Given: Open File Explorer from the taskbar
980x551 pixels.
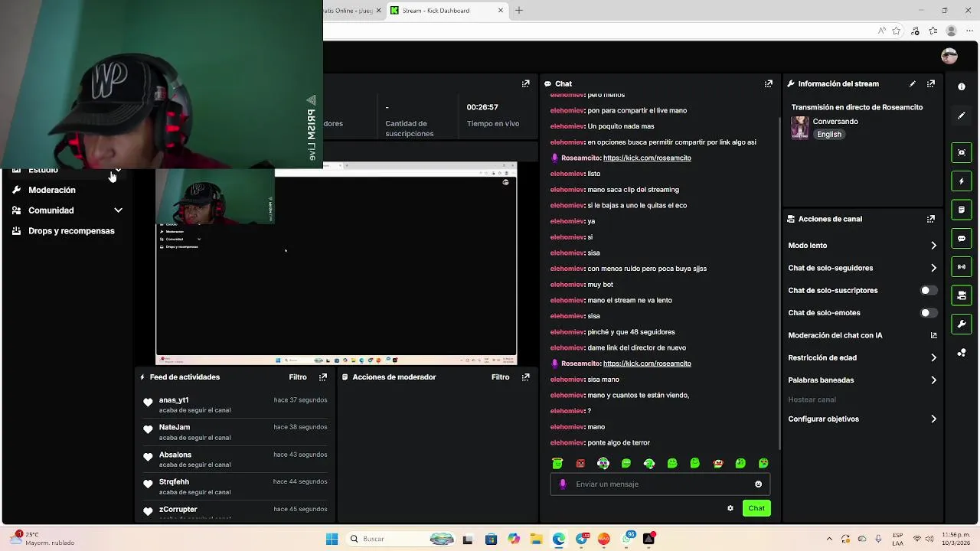Looking at the screenshot, I should 537,540.
